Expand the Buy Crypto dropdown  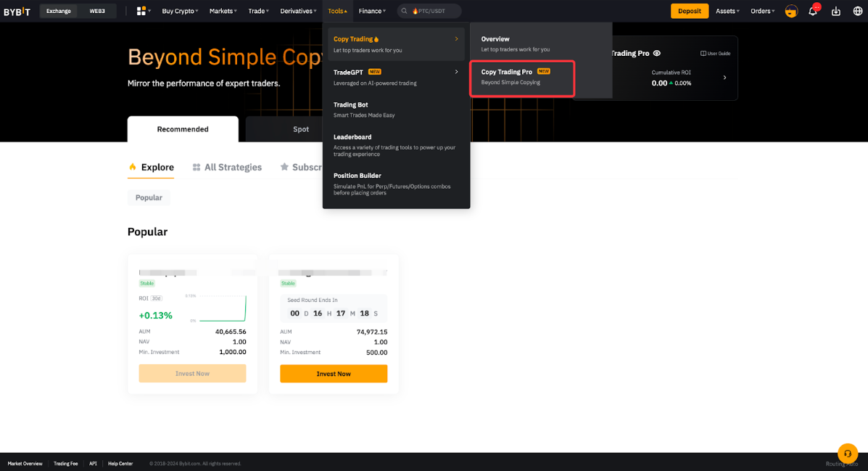180,11
